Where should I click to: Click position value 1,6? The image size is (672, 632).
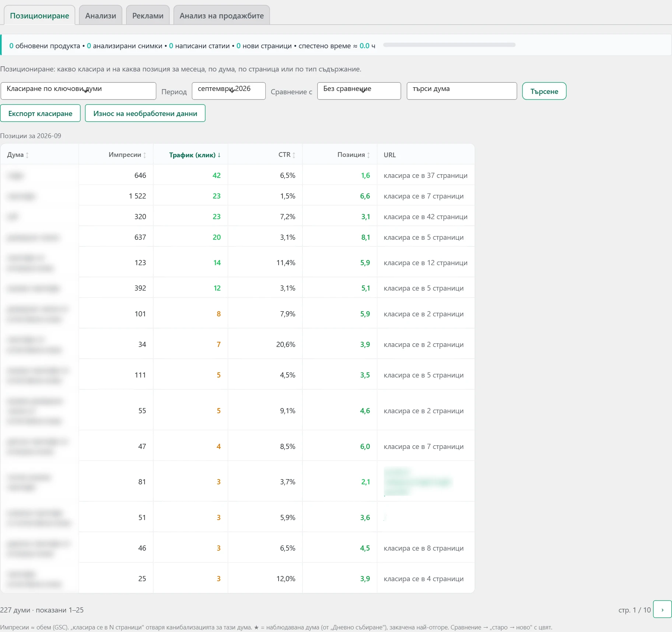(365, 175)
